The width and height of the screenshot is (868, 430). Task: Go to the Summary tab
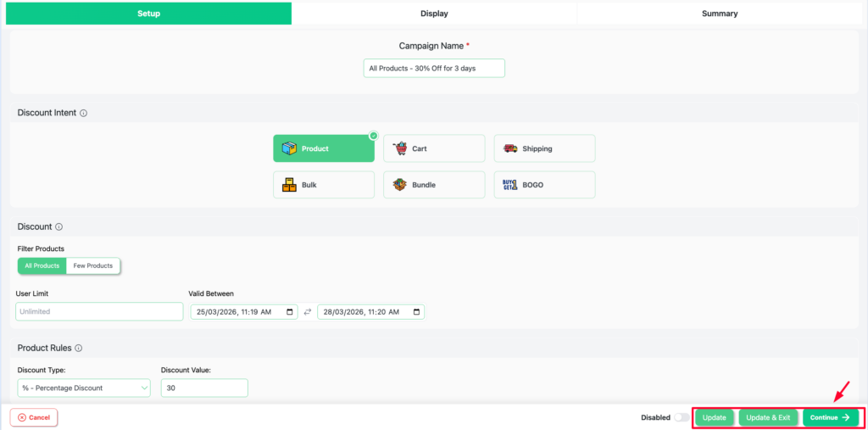click(x=720, y=14)
